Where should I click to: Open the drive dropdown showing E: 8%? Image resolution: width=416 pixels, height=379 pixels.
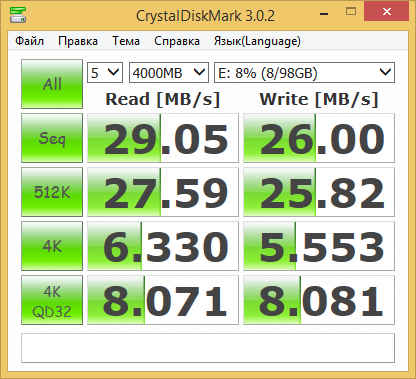[304, 72]
